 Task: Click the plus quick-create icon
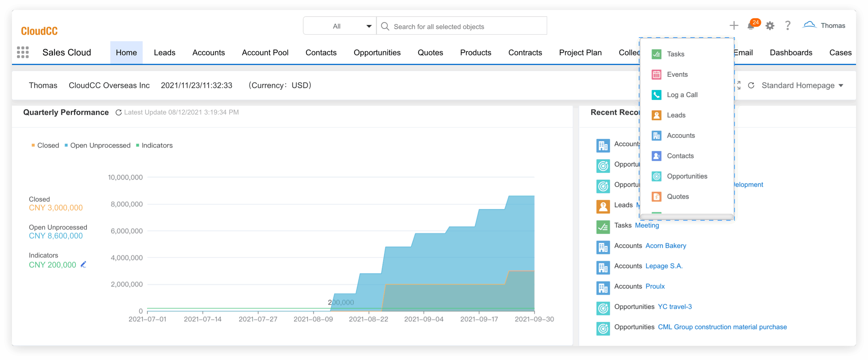click(734, 26)
